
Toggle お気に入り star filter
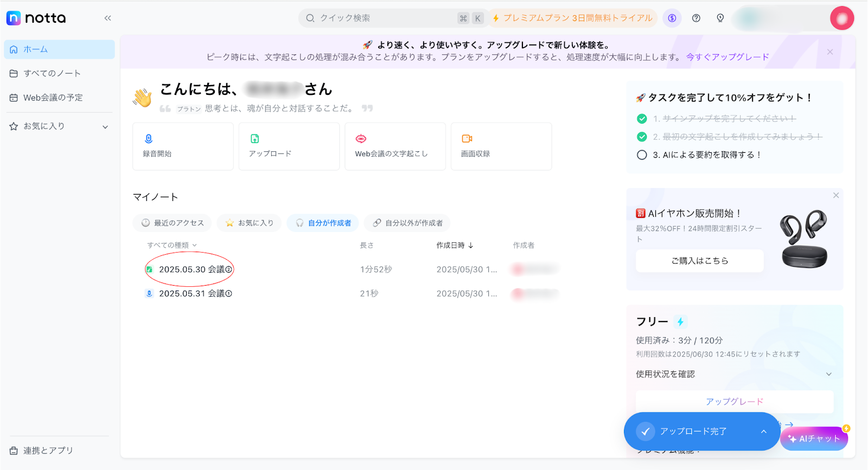[x=249, y=223]
